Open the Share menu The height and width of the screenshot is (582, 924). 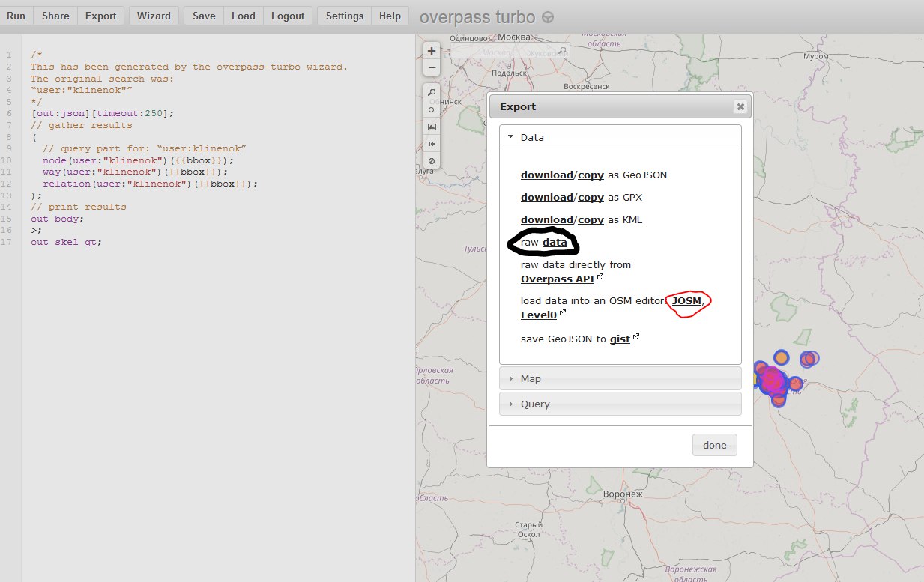click(56, 16)
